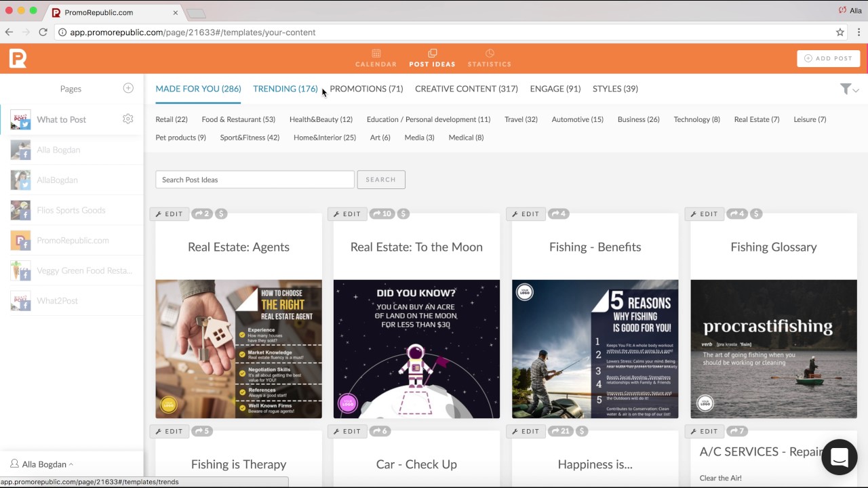This screenshot has height=488, width=868.
Task: Switch to the Engage (91) tab
Action: tap(555, 89)
